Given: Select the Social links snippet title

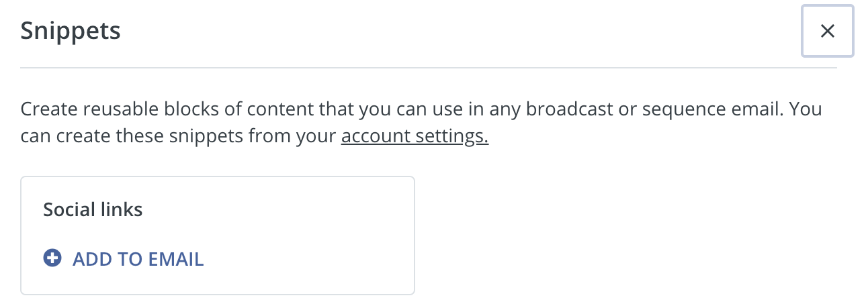Looking at the screenshot, I should tap(93, 209).
